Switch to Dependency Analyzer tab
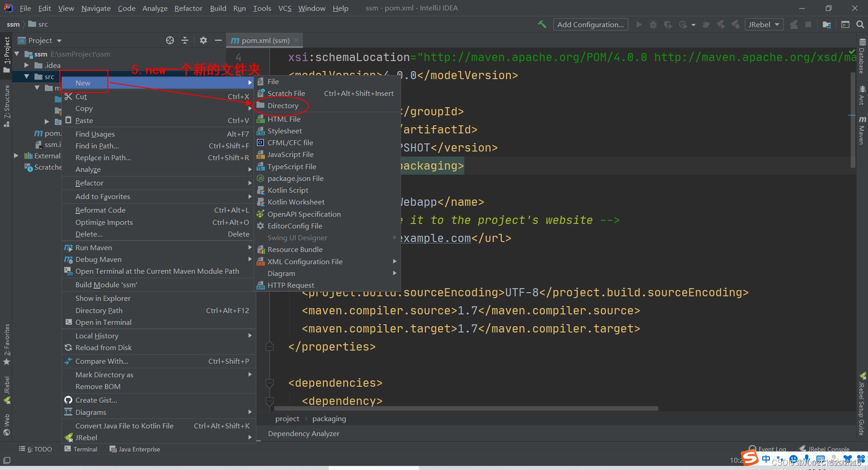The height and width of the screenshot is (470, 868). click(x=303, y=433)
